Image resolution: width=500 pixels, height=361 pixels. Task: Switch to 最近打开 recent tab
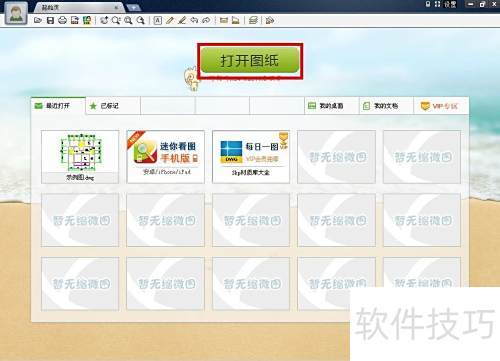pos(58,106)
